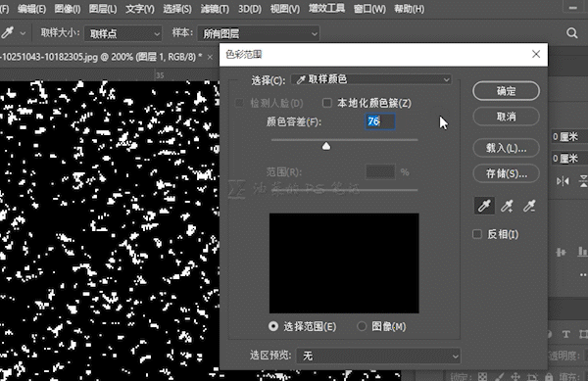Close the 色彩范围 dialog

click(x=536, y=54)
